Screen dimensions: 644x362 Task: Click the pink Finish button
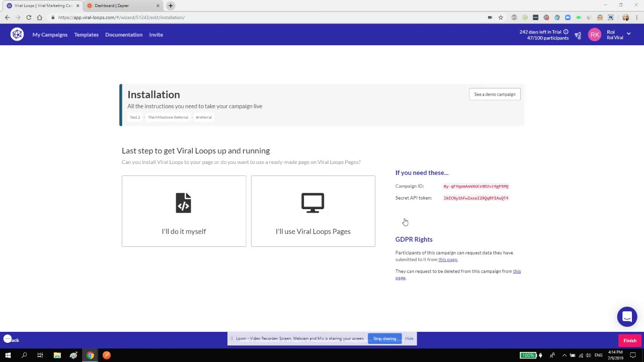[x=630, y=340]
